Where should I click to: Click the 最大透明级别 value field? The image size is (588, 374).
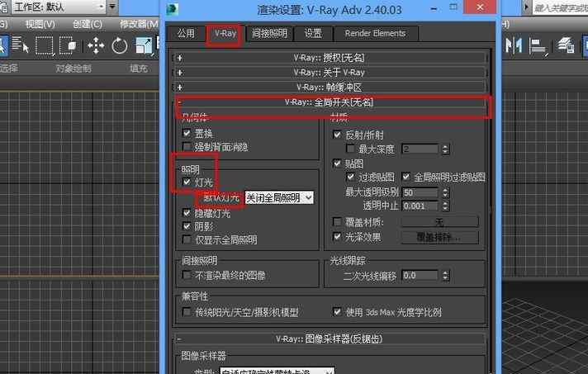pyautogui.click(x=420, y=192)
